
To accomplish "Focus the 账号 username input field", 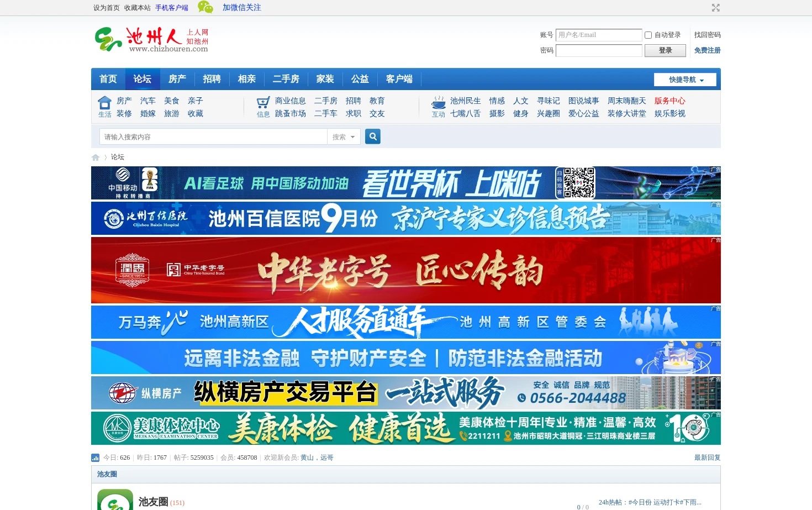I will pos(599,35).
